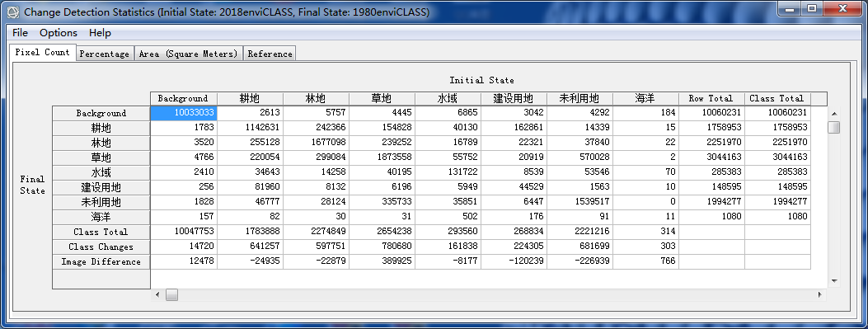Select the 未利用地 row header
The image size is (868, 329).
point(101,202)
